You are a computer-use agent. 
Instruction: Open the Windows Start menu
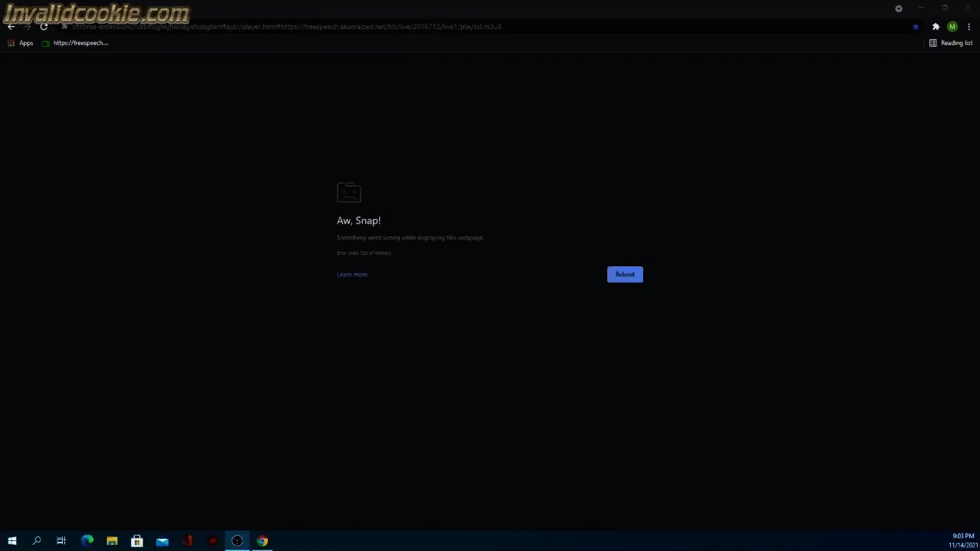pos(12,541)
